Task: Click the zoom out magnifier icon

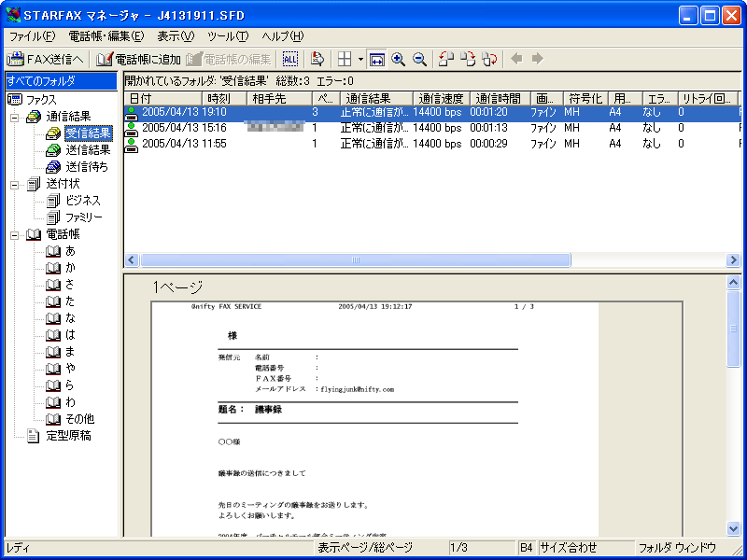Action: tap(419, 59)
